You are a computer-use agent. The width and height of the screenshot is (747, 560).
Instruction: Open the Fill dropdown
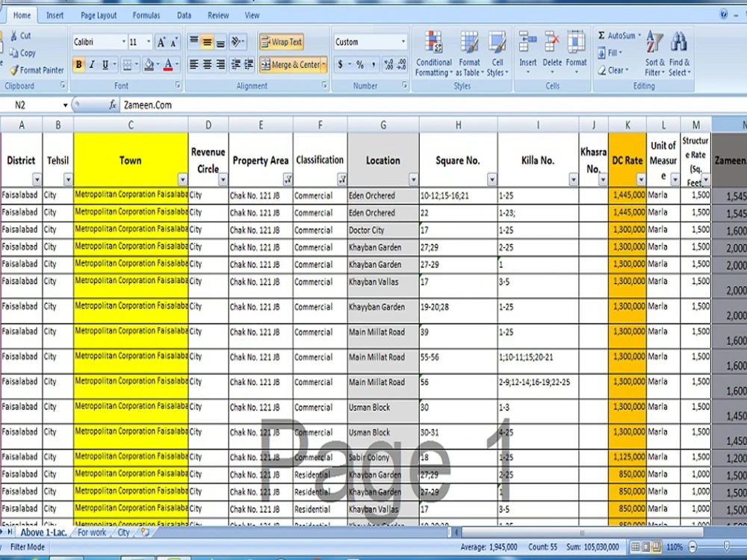click(610, 53)
